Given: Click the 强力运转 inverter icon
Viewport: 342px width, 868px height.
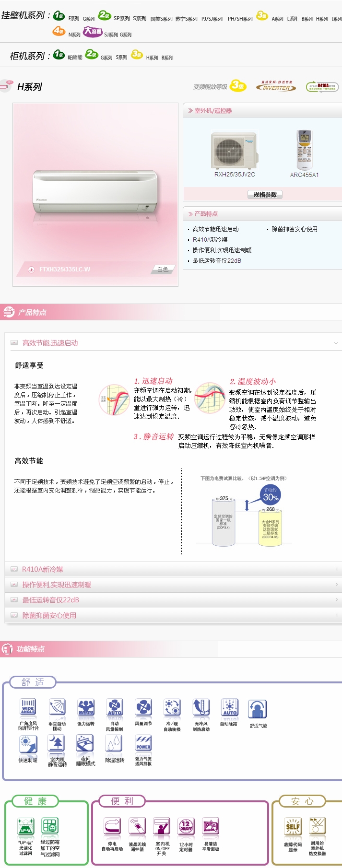Looking at the screenshot, I should pyautogui.click(x=86, y=707).
